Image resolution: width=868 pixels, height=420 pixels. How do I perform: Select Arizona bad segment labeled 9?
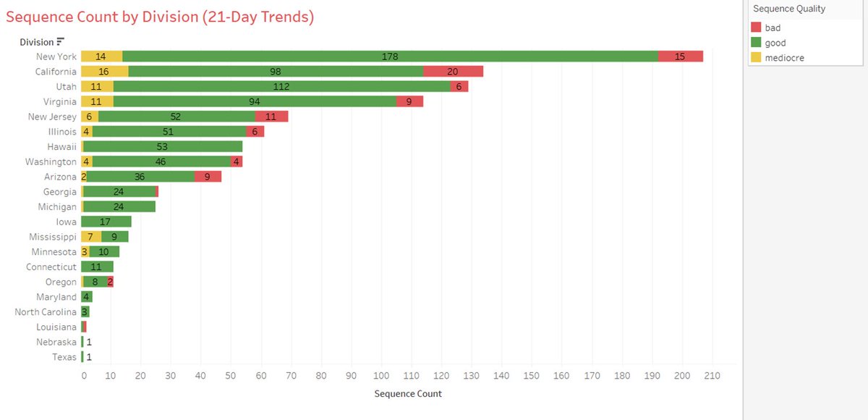click(x=208, y=177)
